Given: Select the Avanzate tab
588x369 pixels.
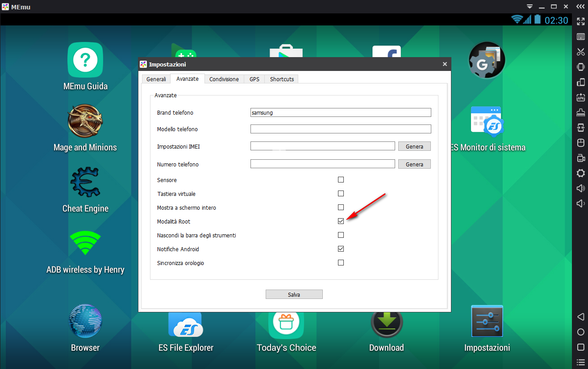Looking at the screenshot, I should pos(188,79).
